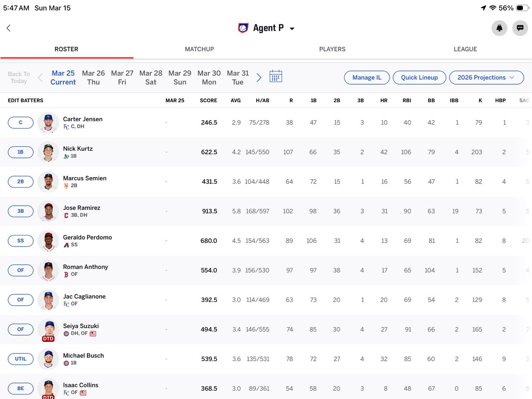Image resolution: width=532 pixels, height=399 pixels.
Task: Open the 2026 Projections dropdown
Action: point(486,78)
